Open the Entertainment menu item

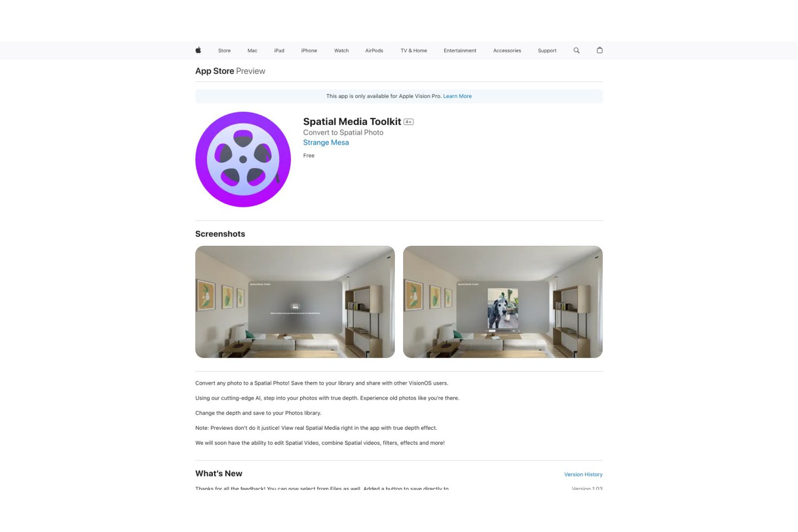pyautogui.click(x=460, y=51)
